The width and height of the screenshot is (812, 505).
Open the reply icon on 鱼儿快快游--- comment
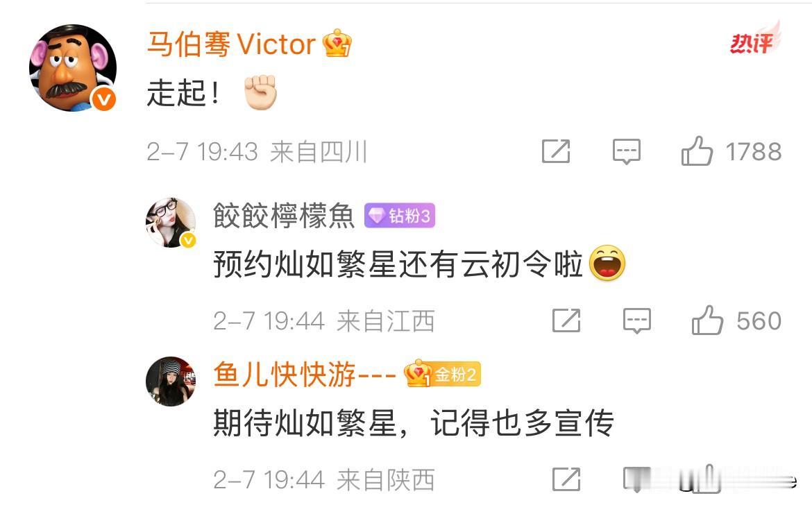(x=637, y=479)
